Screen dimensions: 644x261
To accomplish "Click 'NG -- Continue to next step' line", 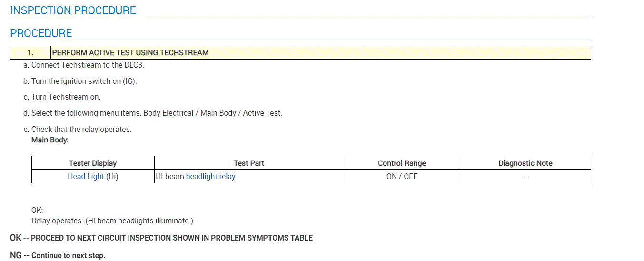I will [x=57, y=255].
